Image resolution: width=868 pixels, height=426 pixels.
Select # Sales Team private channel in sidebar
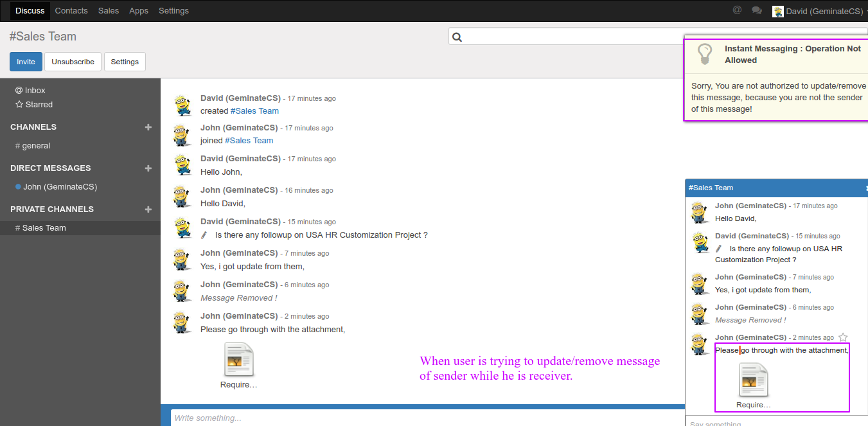coord(80,228)
